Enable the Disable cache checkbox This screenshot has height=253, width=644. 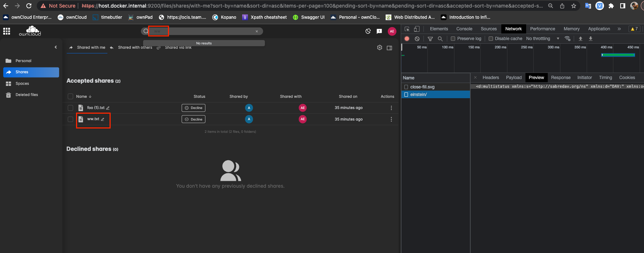pyautogui.click(x=491, y=39)
